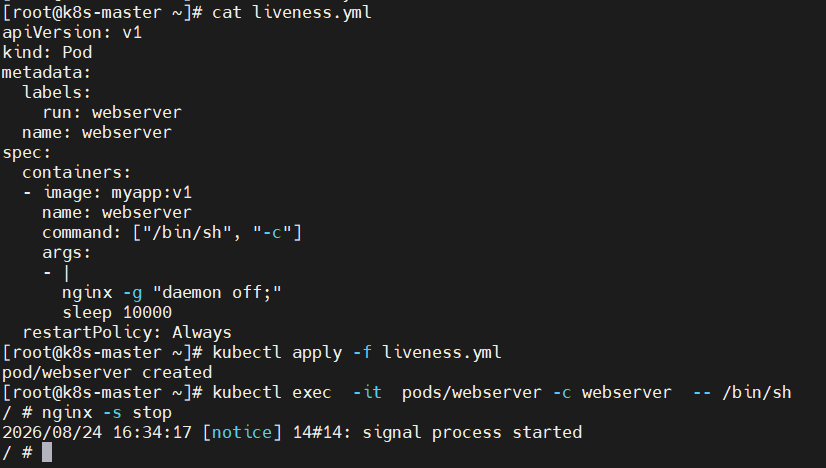826x468 pixels.
Task: Click 'signal process started' log message
Action: [x=472, y=433]
